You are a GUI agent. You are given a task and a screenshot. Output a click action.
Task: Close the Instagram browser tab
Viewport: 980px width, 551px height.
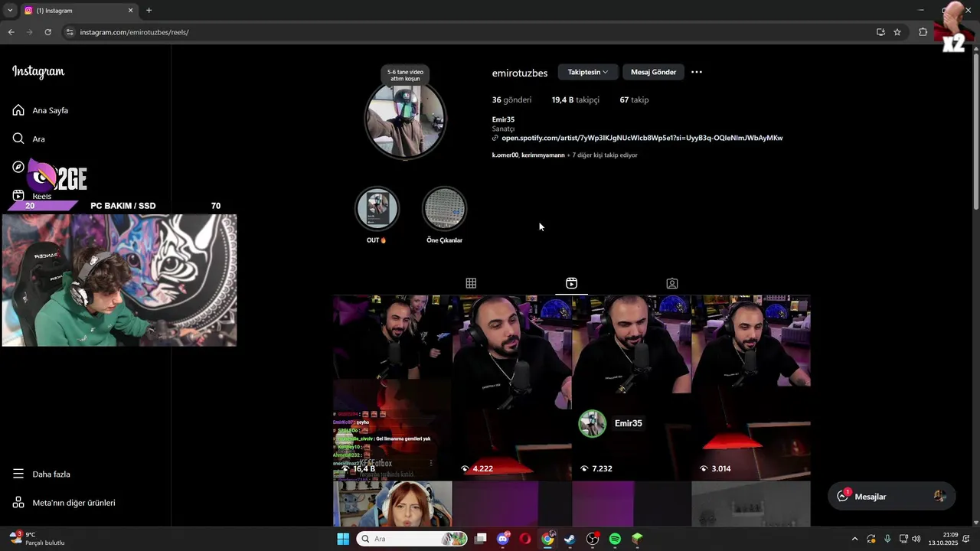(131, 11)
